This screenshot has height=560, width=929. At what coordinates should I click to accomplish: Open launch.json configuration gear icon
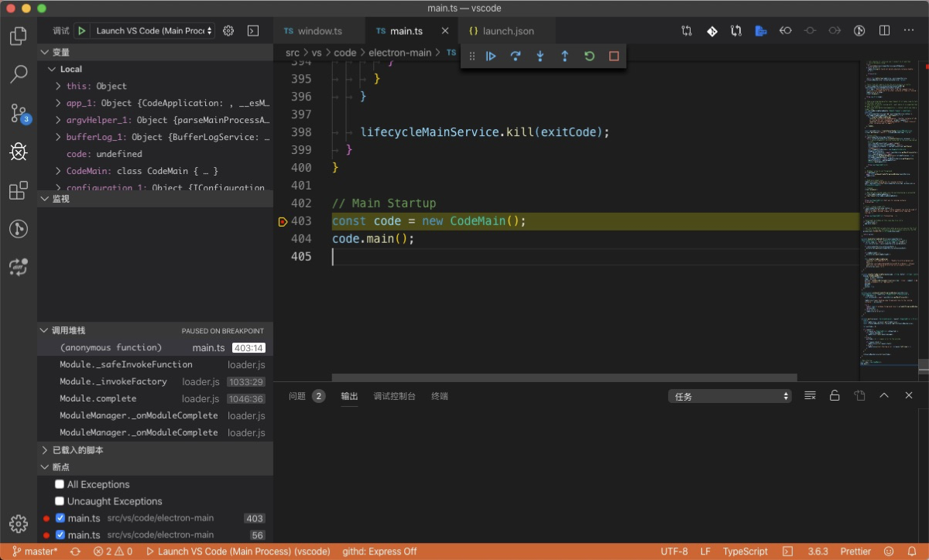coord(228,31)
